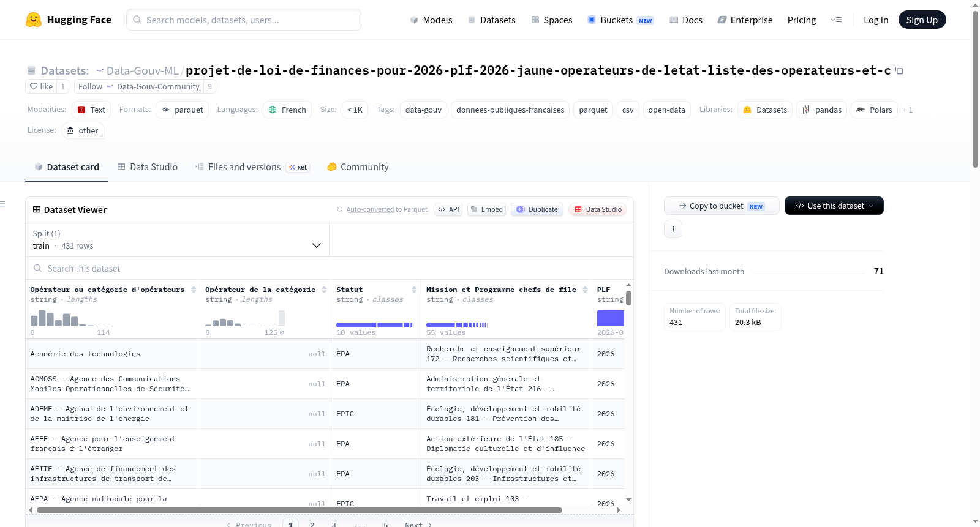Click the Log In link
Screen dimensions: 980x527
(x=876, y=20)
